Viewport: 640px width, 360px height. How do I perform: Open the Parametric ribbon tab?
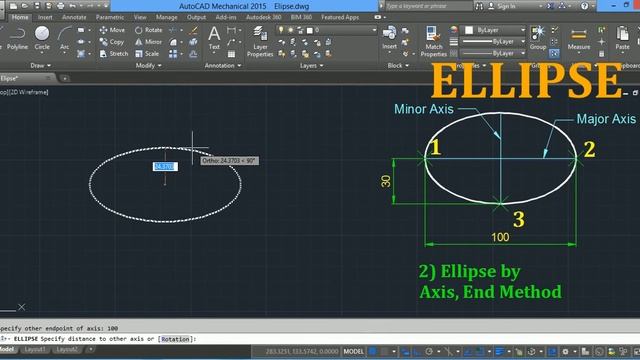[x=109, y=17]
